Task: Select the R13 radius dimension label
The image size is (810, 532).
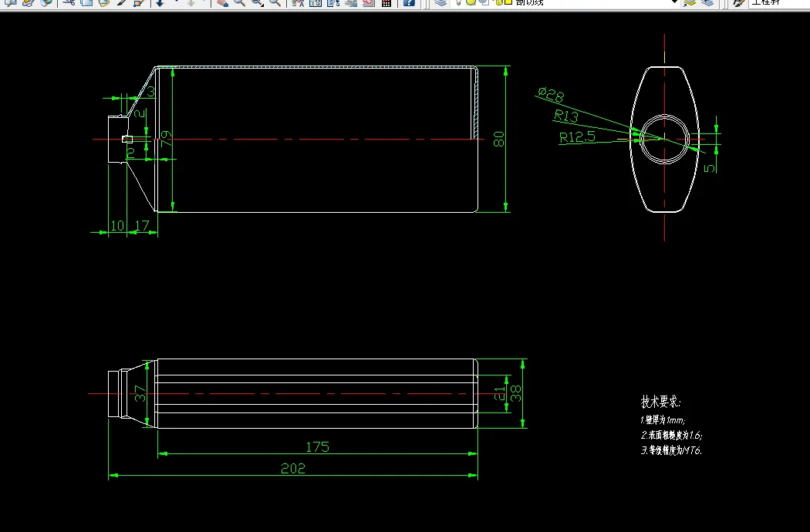Action: 566,116
